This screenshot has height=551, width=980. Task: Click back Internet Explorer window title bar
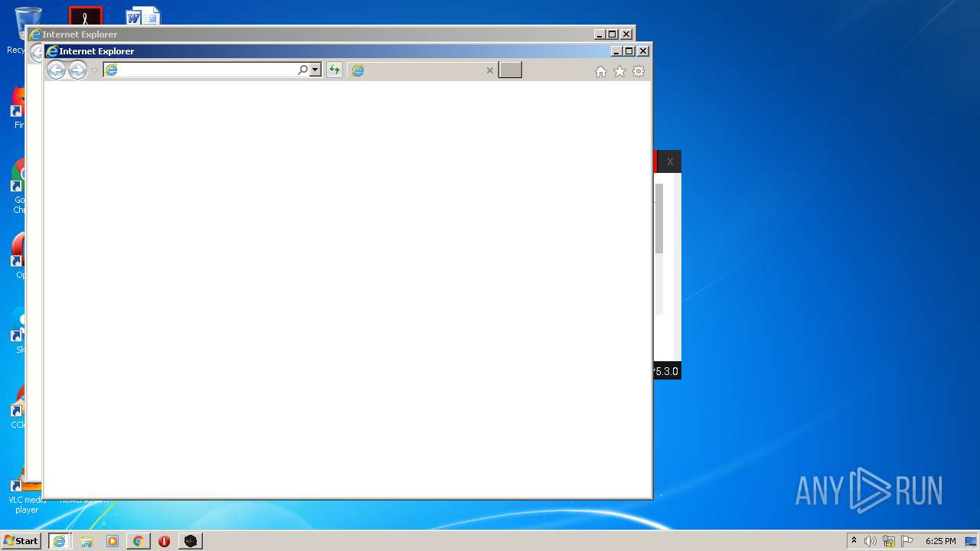pyautogui.click(x=310, y=34)
